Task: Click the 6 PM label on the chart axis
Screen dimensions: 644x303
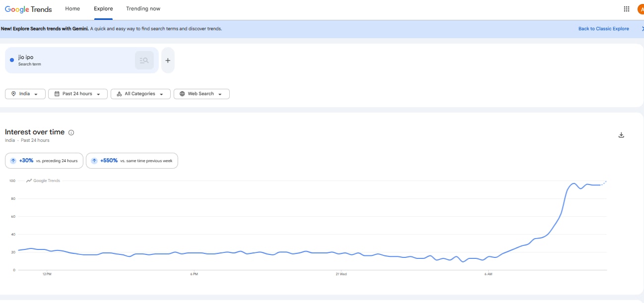Action: tap(194, 274)
